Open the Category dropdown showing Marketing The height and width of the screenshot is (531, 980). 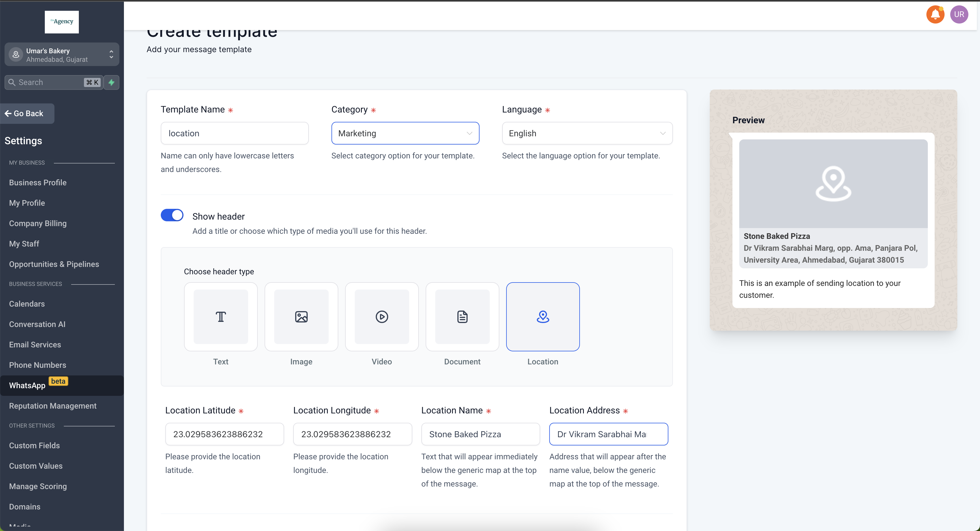405,133
